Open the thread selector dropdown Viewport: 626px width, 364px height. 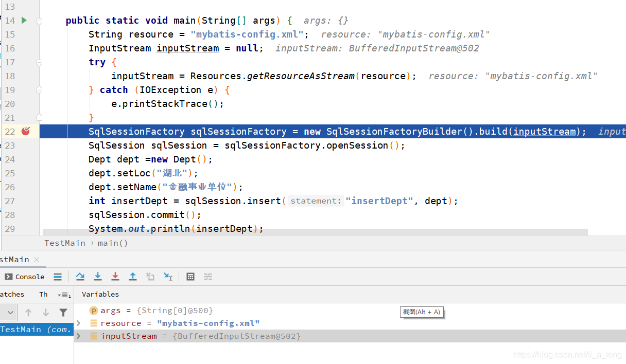(9, 312)
